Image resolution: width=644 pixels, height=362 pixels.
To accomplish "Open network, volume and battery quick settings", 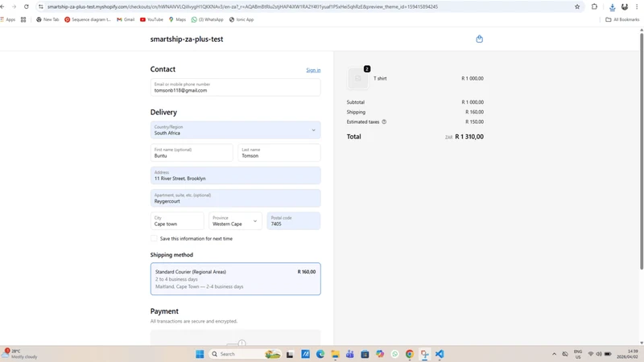I will (599, 354).
